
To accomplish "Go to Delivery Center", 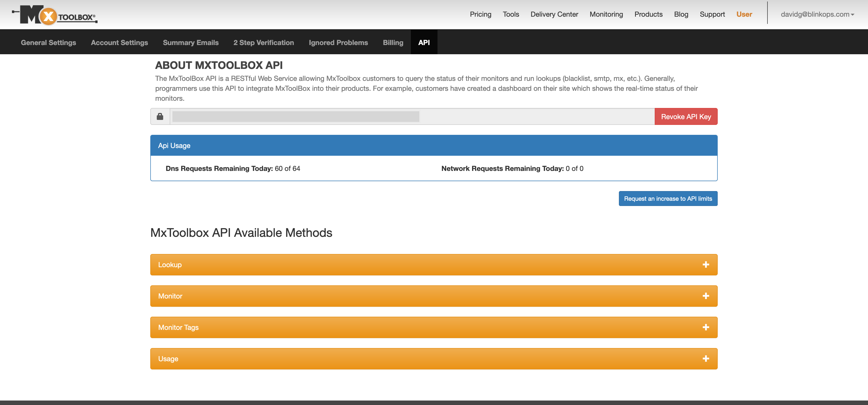I will point(554,14).
